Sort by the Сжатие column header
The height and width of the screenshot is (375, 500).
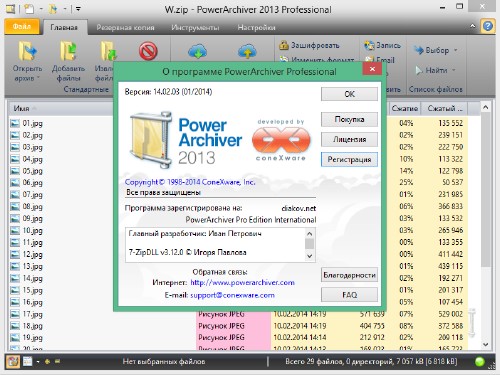tap(404, 109)
